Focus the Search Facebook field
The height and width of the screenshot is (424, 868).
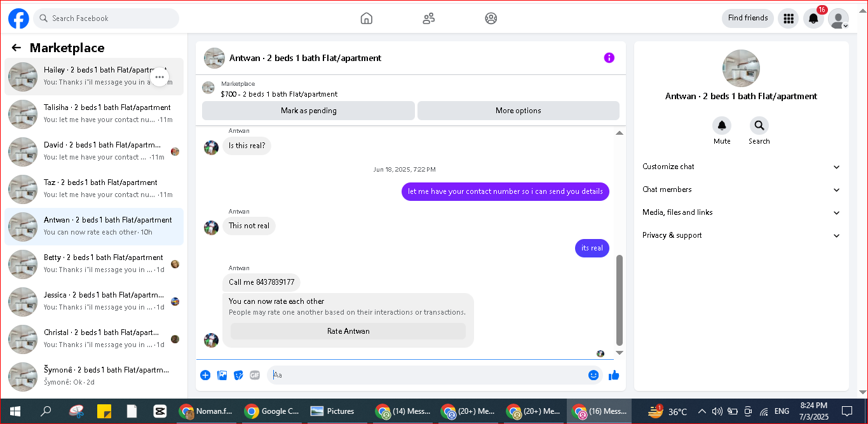[106, 18]
